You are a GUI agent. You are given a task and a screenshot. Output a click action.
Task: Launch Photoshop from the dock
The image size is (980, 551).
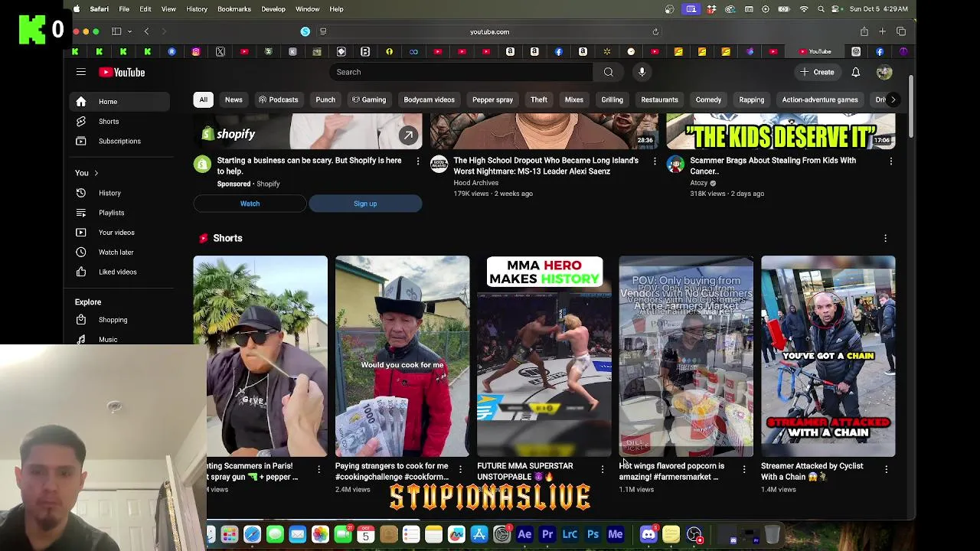pyautogui.click(x=593, y=534)
